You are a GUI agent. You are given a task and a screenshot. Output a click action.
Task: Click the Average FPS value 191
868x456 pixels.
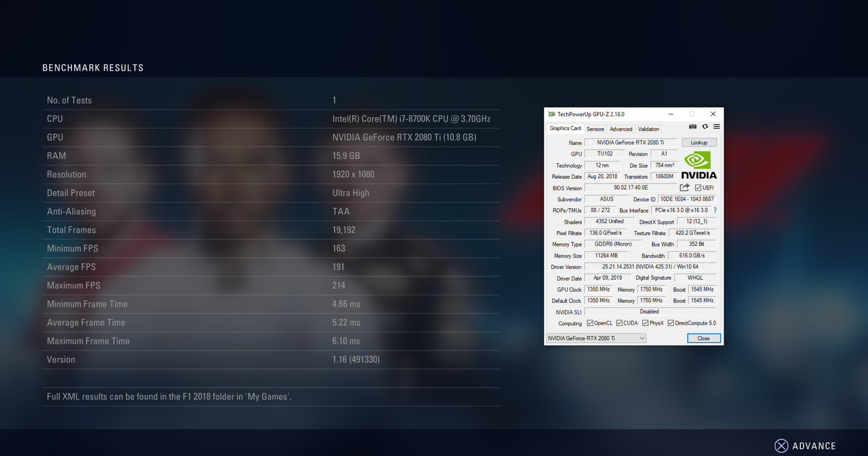[x=339, y=267]
